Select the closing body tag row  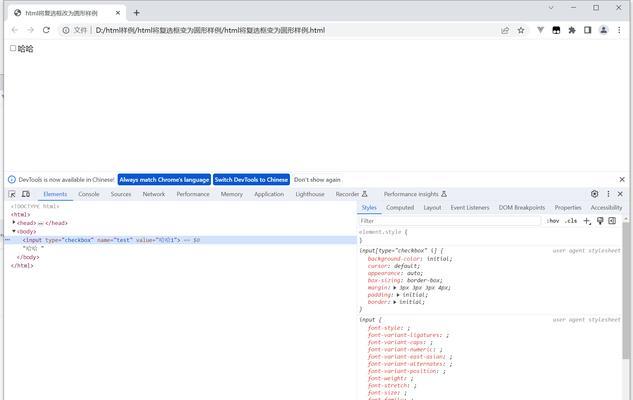click(28, 257)
